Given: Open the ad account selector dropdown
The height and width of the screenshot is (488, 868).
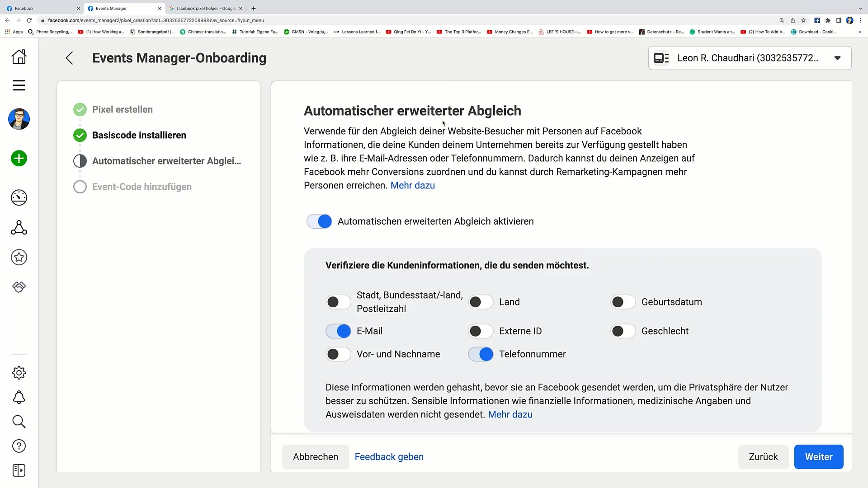Looking at the screenshot, I should click(750, 58).
